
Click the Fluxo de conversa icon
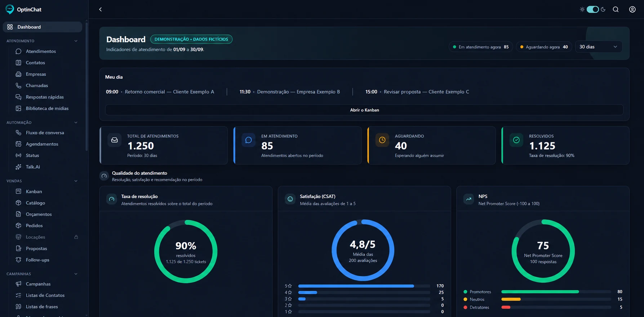coord(18,133)
